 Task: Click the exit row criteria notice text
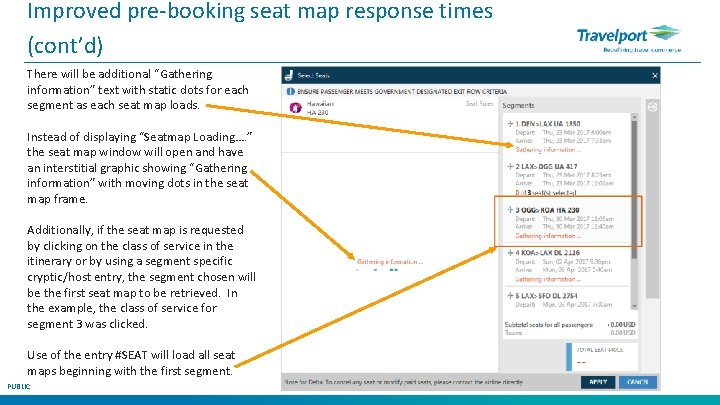coord(402,91)
